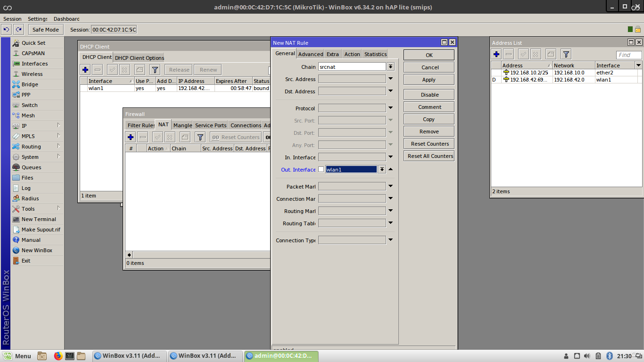Expand Protocol field

tap(390, 108)
